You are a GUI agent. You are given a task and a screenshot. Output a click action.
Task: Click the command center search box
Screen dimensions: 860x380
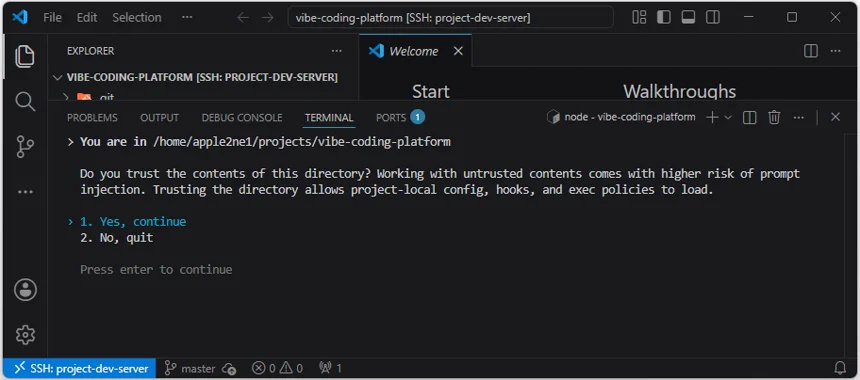click(450, 18)
